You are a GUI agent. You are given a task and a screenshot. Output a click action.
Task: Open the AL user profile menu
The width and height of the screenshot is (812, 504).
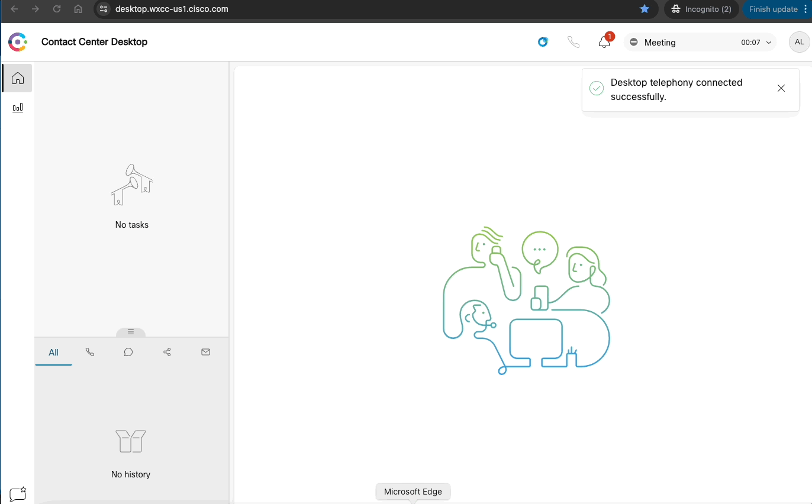(799, 42)
